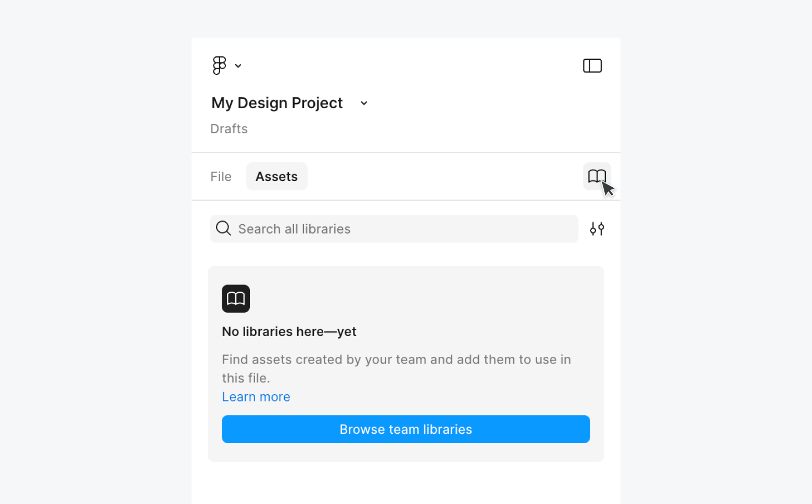Open the Figma main menu logo
Screen dimensions: 812x504
pos(219,66)
